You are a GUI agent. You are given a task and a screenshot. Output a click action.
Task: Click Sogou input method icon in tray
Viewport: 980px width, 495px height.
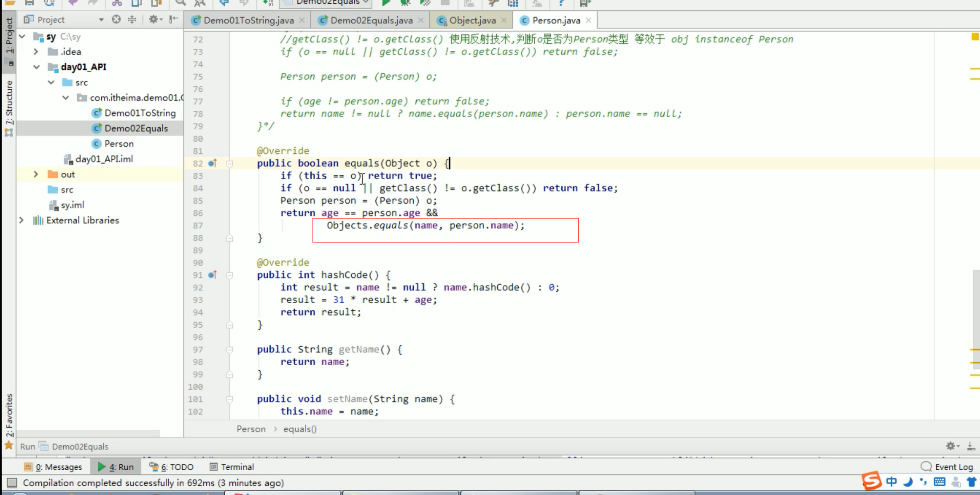click(x=872, y=481)
